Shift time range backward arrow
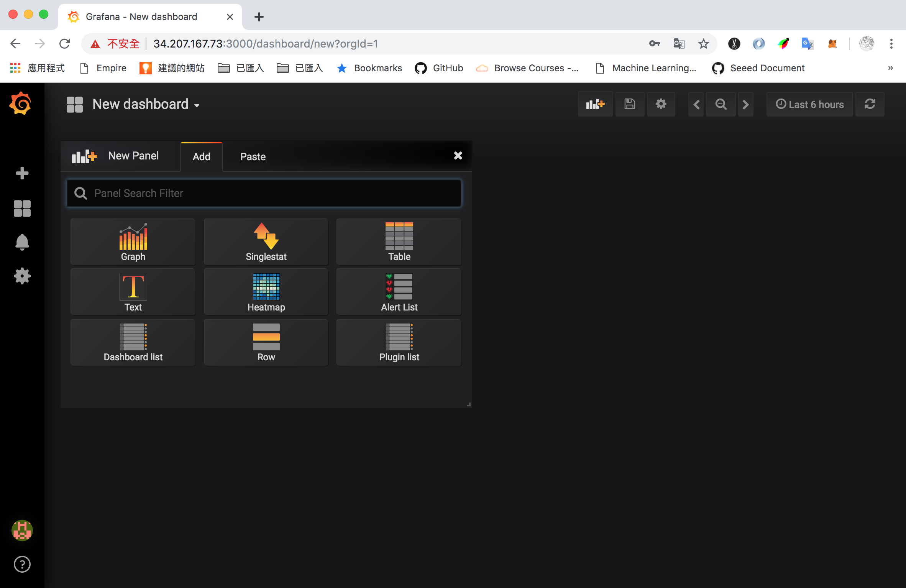This screenshot has height=588, width=906. pos(696,104)
